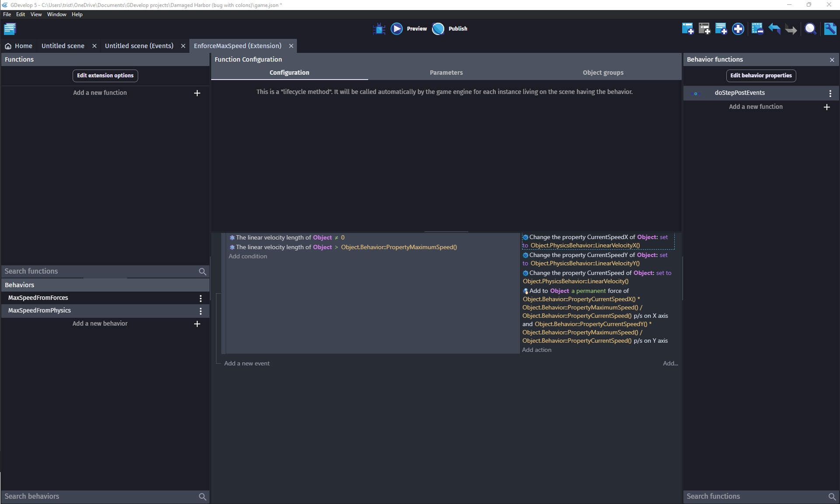
Task: Undo the last change
Action: point(774,29)
